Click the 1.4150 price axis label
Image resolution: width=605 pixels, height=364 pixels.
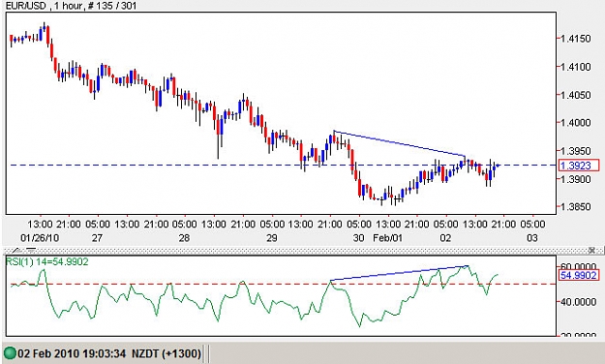click(575, 39)
